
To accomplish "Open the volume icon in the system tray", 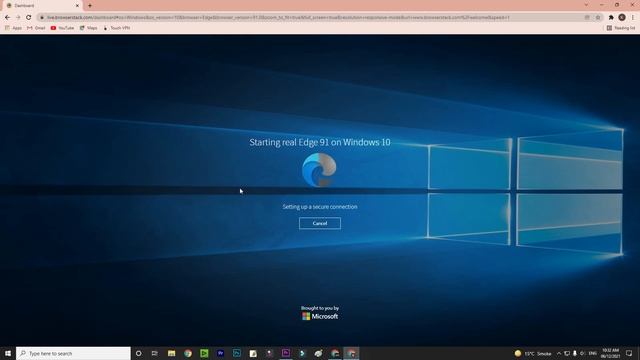I will click(x=582, y=353).
